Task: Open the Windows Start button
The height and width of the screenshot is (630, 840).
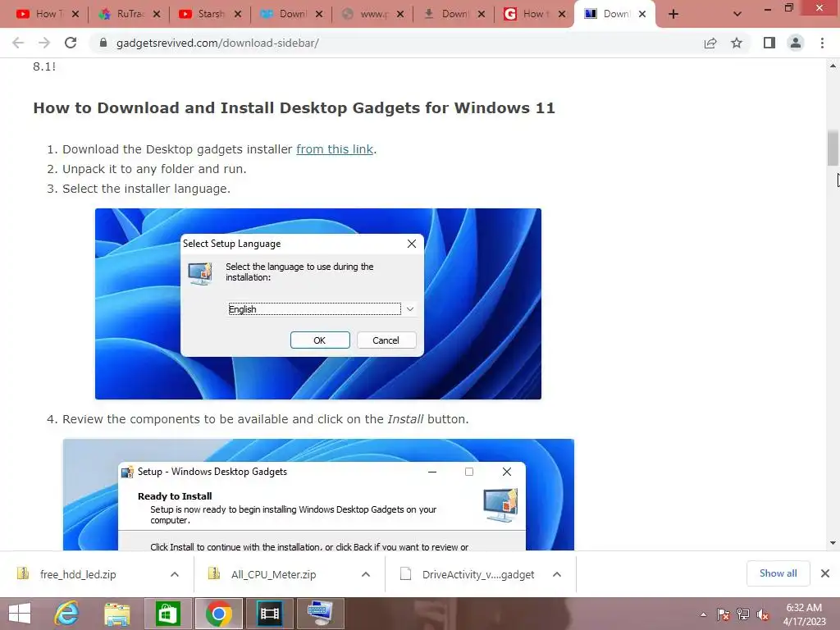Action: 20,614
